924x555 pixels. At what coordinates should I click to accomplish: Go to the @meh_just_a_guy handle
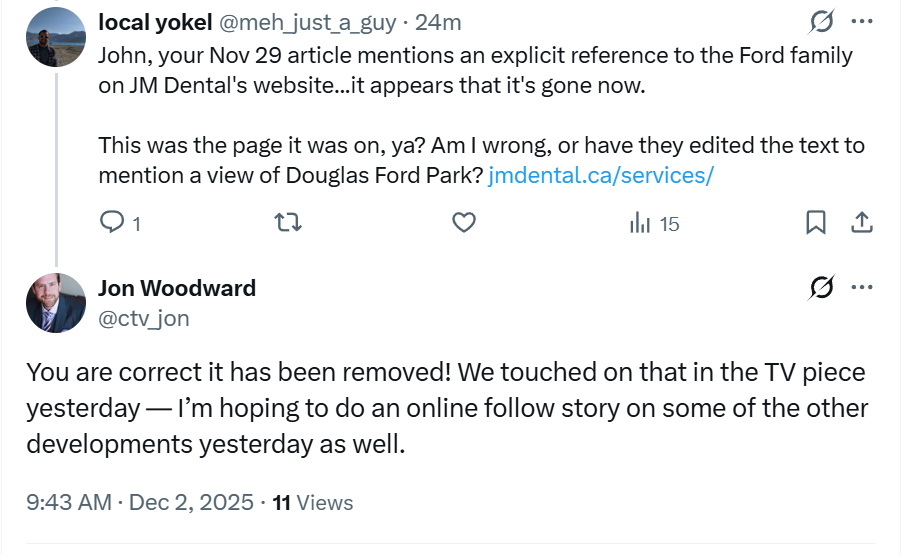[295, 22]
